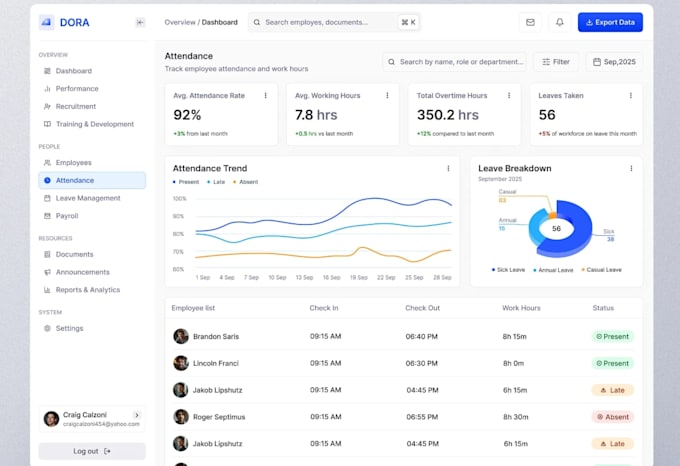
Task: Click the Log out button
Action: [x=92, y=451]
